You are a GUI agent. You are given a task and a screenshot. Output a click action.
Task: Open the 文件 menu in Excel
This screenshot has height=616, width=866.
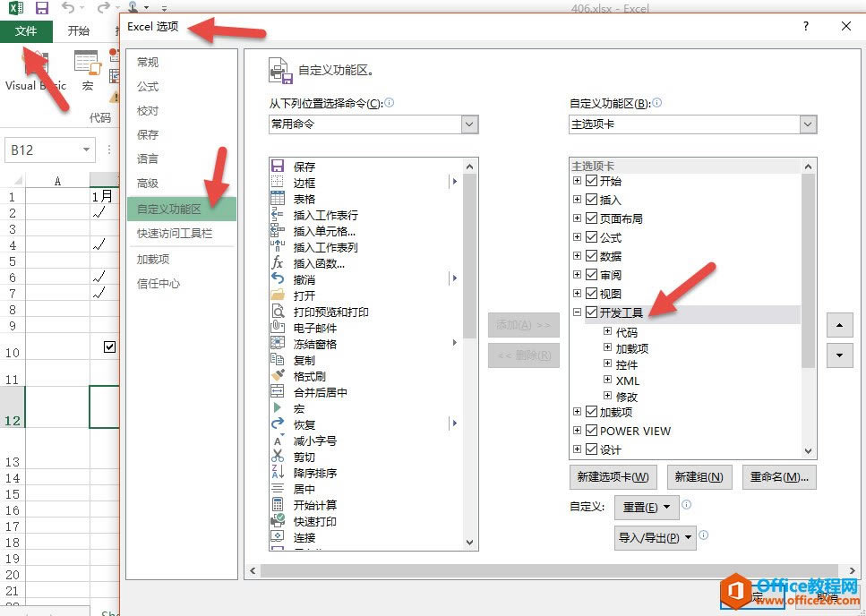click(26, 31)
